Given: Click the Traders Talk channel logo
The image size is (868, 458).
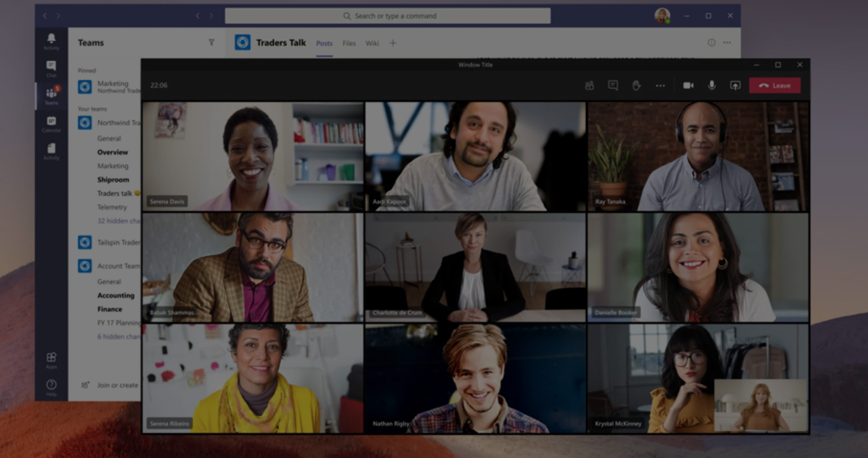Looking at the screenshot, I should [x=242, y=42].
